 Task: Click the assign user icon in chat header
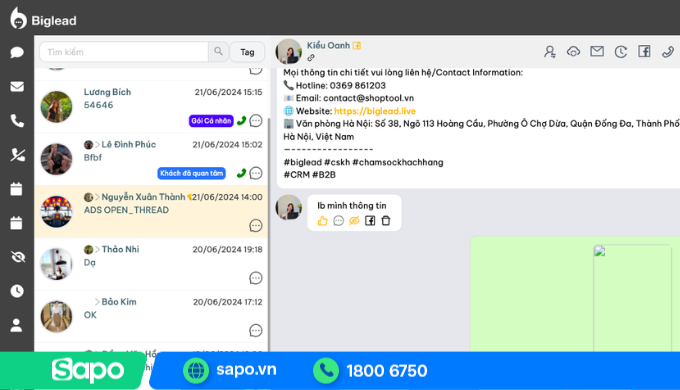click(x=549, y=52)
